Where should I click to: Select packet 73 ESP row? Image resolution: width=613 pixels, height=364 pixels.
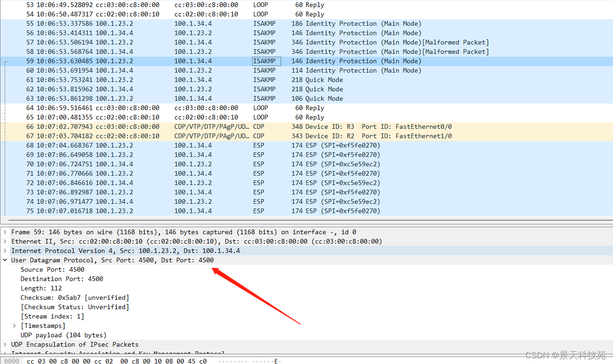(306, 192)
